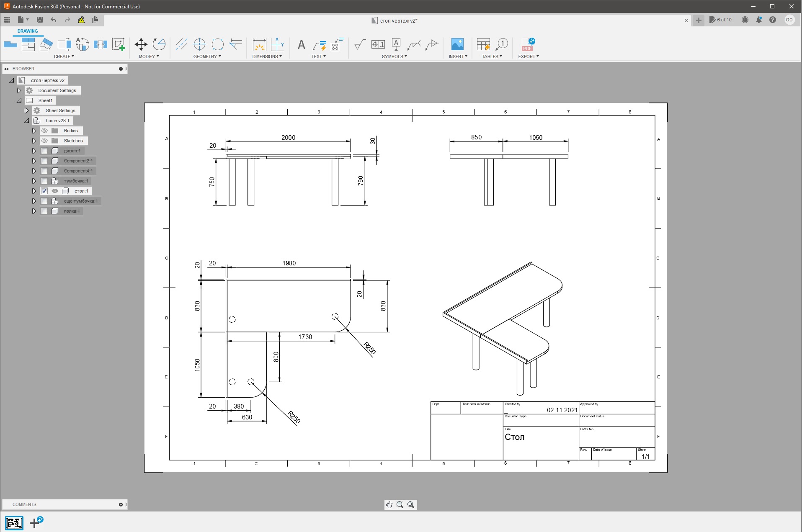
Task: Select the Projected View tool
Action: (28, 44)
